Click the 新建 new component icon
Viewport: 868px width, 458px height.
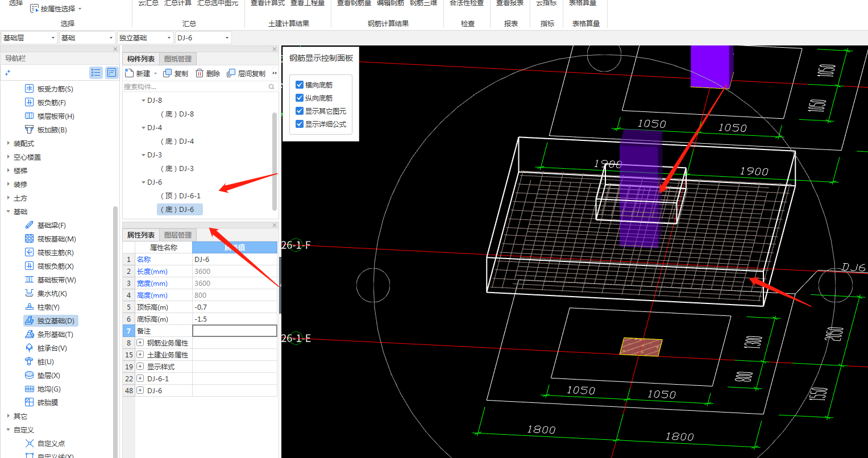click(x=129, y=73)
